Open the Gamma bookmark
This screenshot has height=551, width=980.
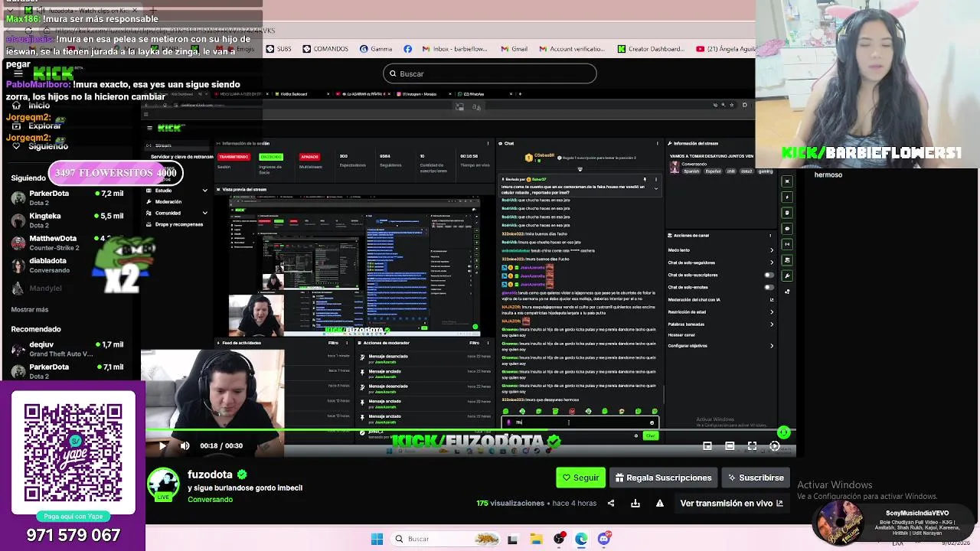click(376, 49)
